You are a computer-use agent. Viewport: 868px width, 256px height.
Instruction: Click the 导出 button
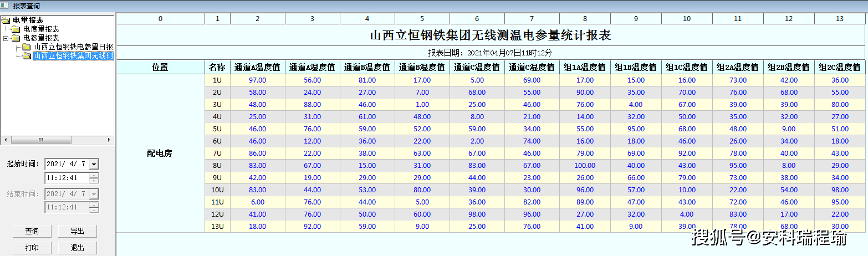point(77,231)
